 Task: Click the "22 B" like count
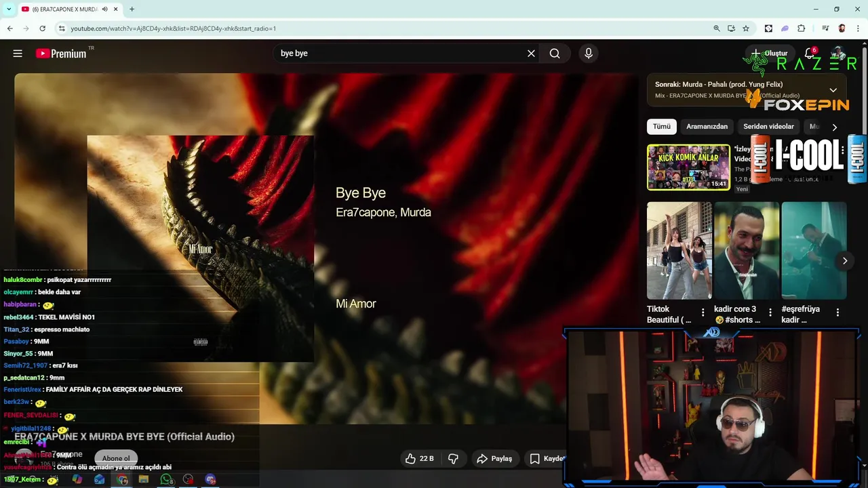point(427,459)
